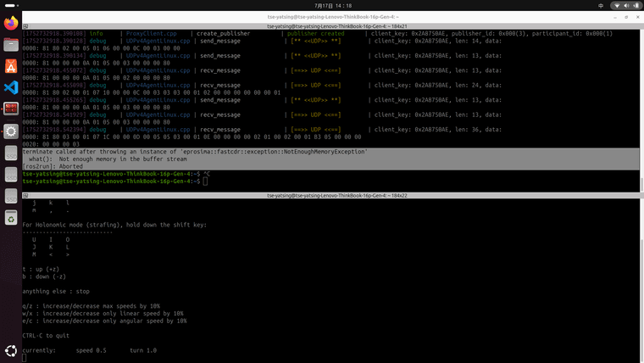Open the Trash from the dock

(11, 218)
